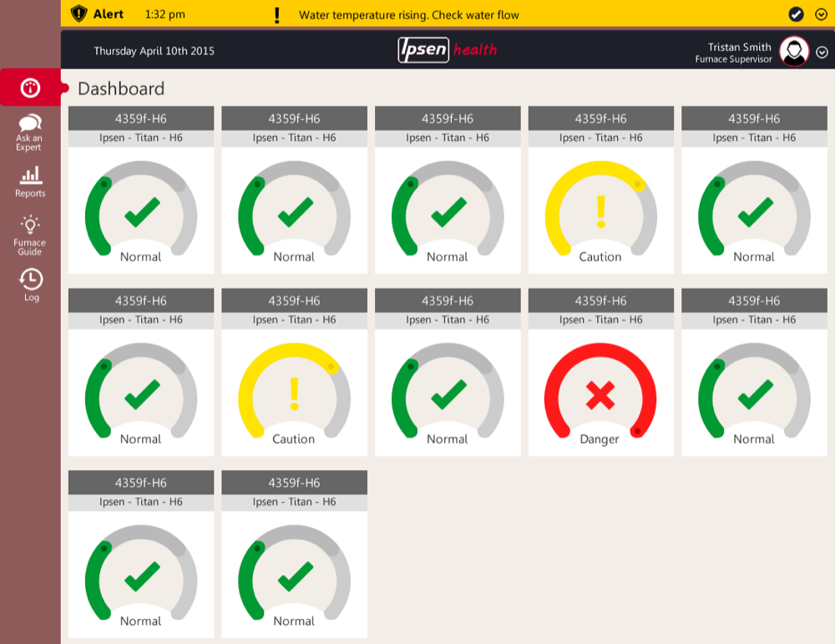Select the Danger status label

(x=600, y=439)
